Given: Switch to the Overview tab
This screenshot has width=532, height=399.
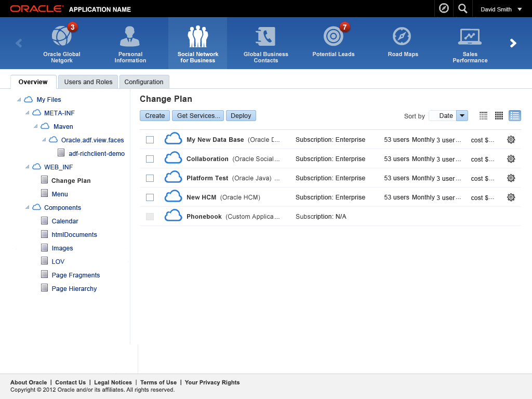Looking at the screenshot, I should point(33,82).
